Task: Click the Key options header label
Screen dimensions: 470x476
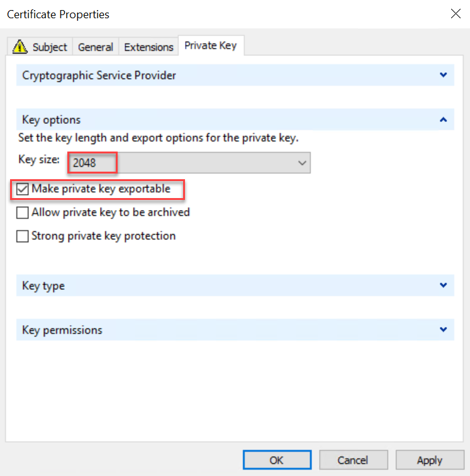Action: pyautogui.click(x=52, y=119)
